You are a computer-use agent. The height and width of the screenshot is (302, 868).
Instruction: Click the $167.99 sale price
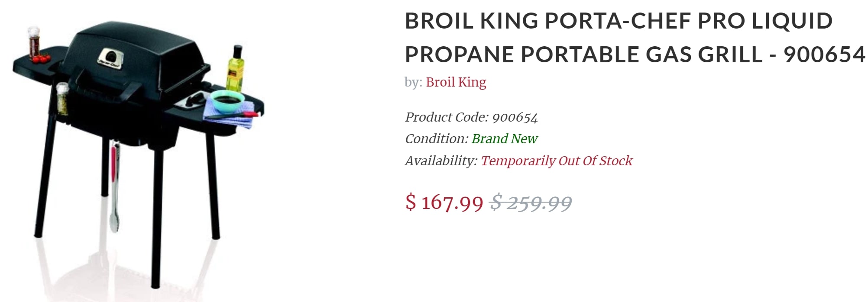[x=444, y=202]
